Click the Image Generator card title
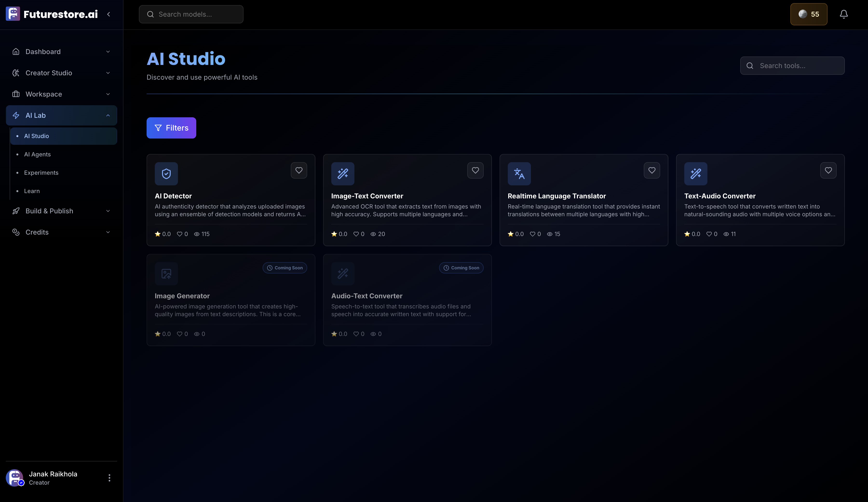The width and height of the screenshot is (868, 502). (182, 296)
